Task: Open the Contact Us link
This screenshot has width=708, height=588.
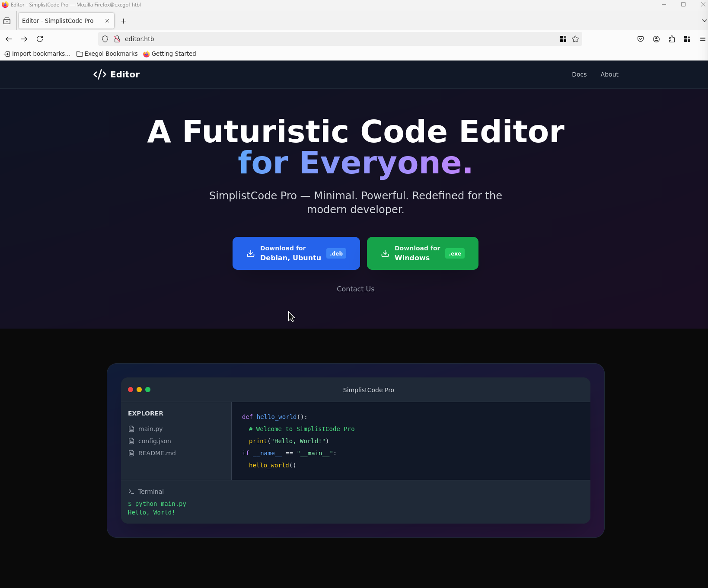Action: click(x=355, y=289)
